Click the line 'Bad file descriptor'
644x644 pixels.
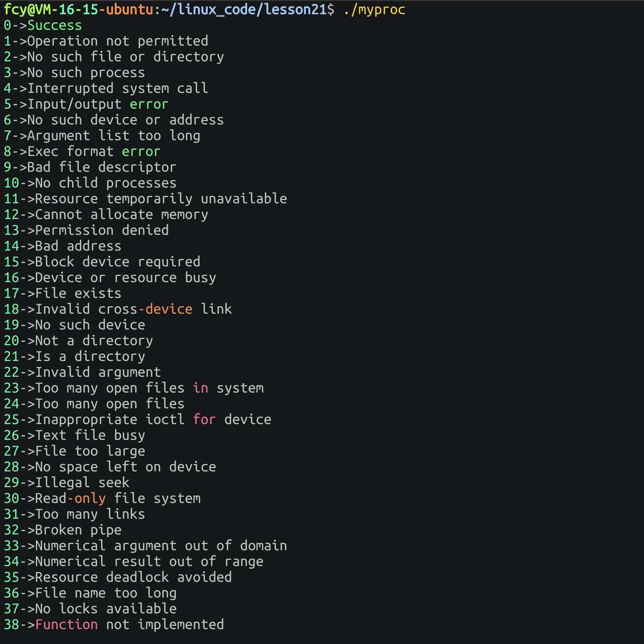click(x=102, y=167)
